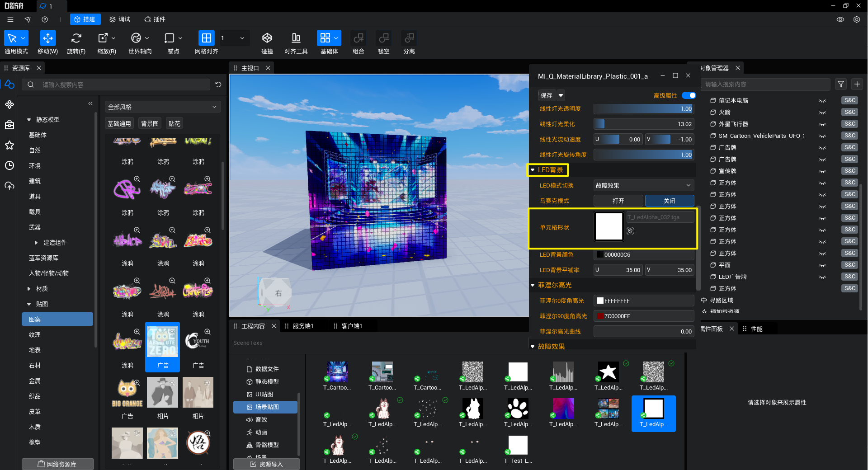Click the LED背景颜色 000000C6 swatch
The height and width of the screenshot is (470, 868).
coord(600,255)
